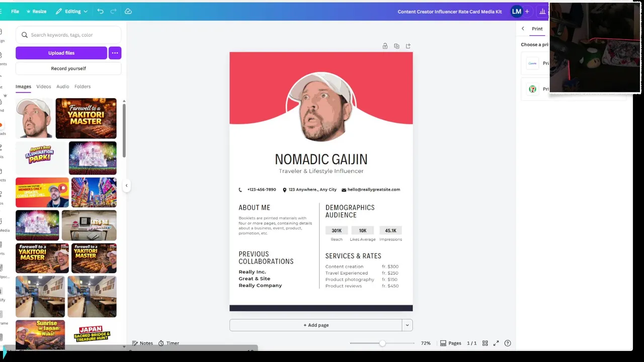Screen dimensions: 644x362
Task: Collapse the side panel with the arrow handle
Action: click(126, 186)
